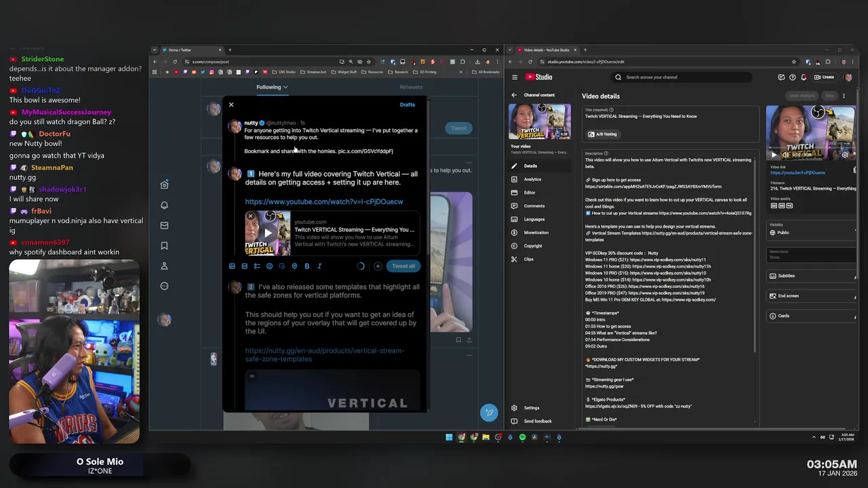Click the floating compose tweet button
This screenshot has width=868, height=488.
point(489,412)
